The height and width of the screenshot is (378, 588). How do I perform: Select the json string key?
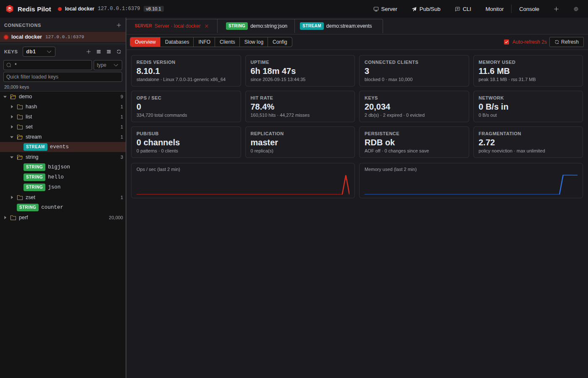tap(63, 187)
